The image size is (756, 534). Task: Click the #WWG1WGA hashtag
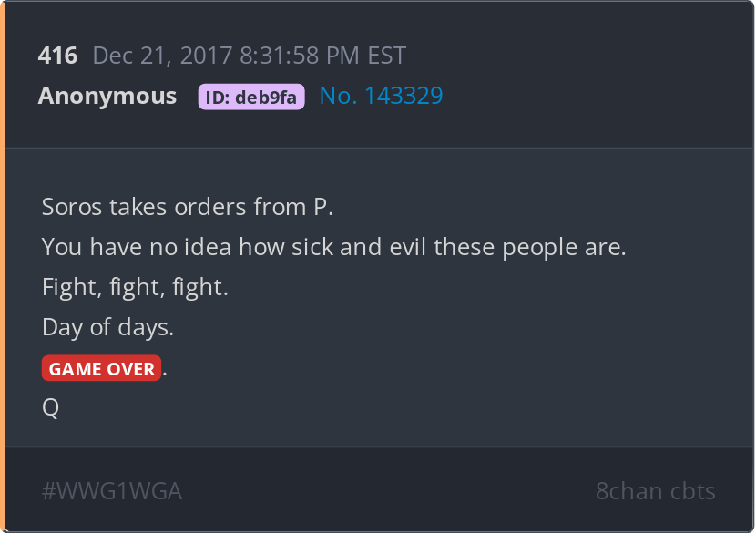pyautogui.click(x=112, y=491)
